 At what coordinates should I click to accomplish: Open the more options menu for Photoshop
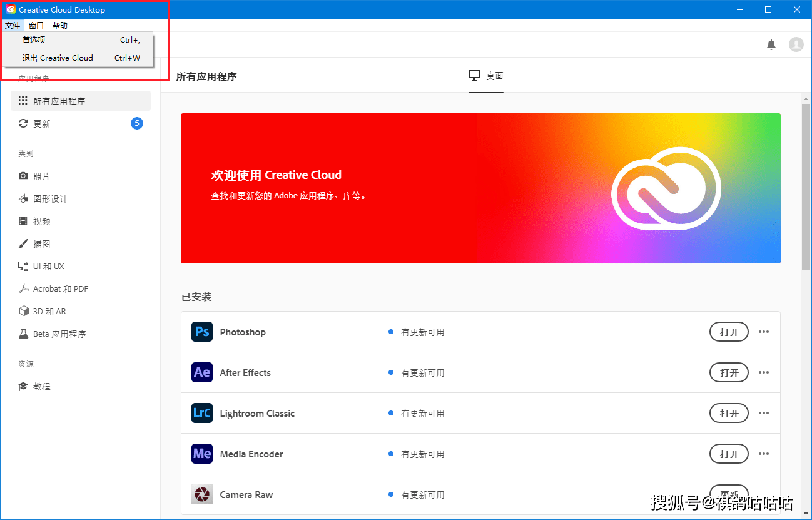click(764, 332)
